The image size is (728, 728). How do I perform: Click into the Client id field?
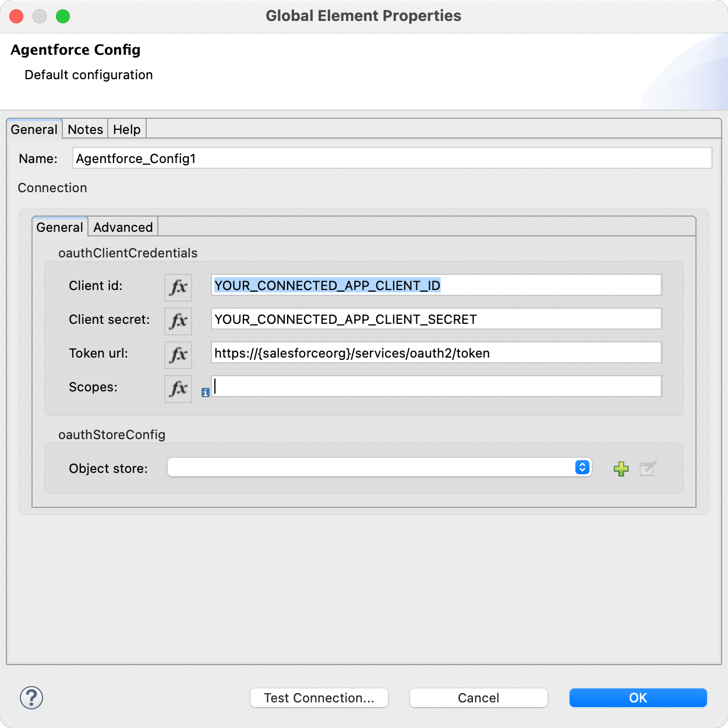click(x=437, y=285)
